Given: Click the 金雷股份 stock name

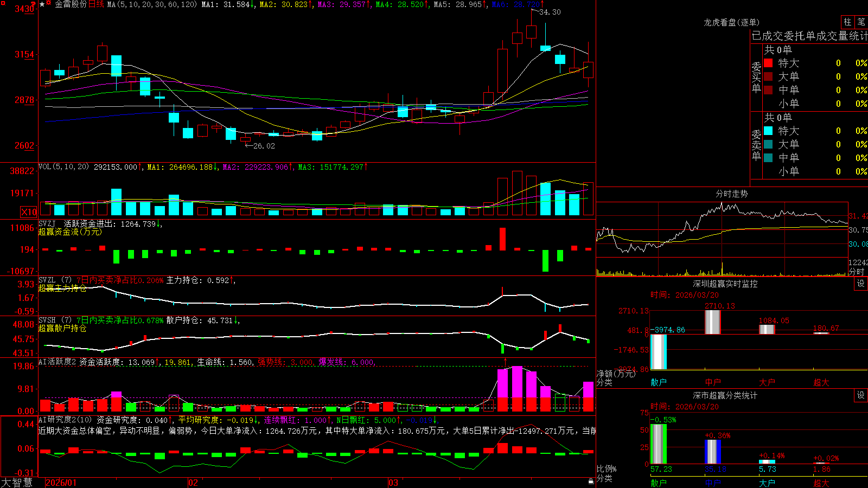Looking at the screenshot, I should pyautogui.click(x=71, y=4).
